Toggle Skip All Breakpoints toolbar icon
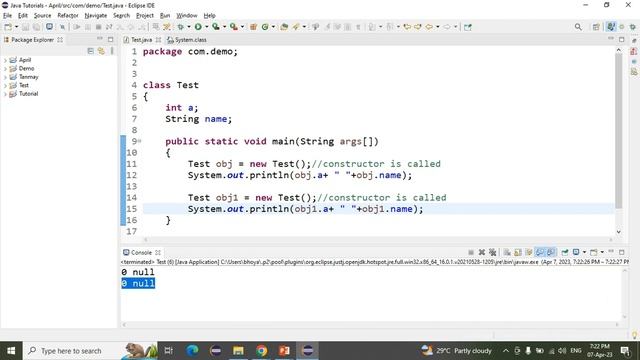 click(x=62, y=27)
